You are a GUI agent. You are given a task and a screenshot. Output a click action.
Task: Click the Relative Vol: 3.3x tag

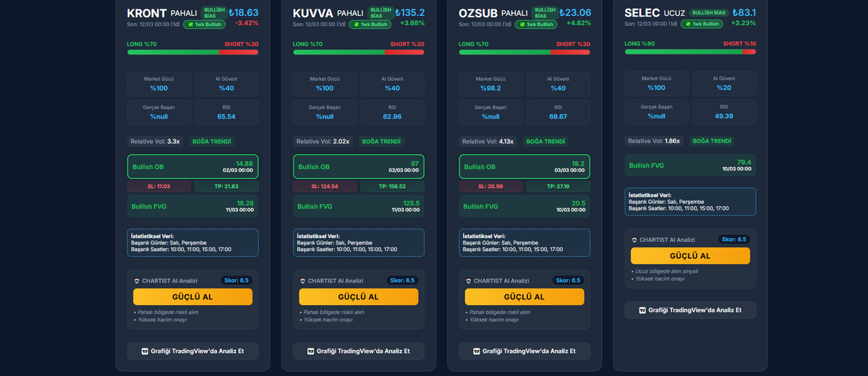156,142
